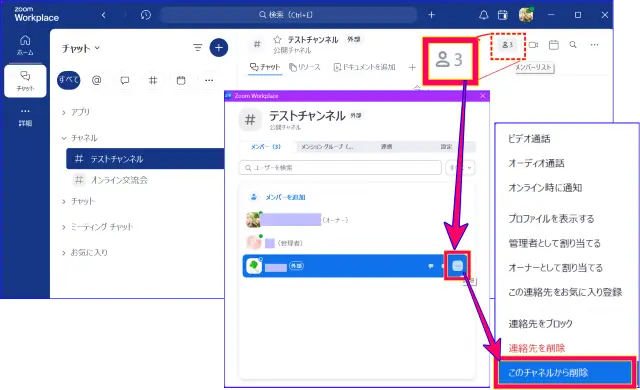Open the history clock icon
Viewport: 640px width, 390px height.
coord(146,15)
